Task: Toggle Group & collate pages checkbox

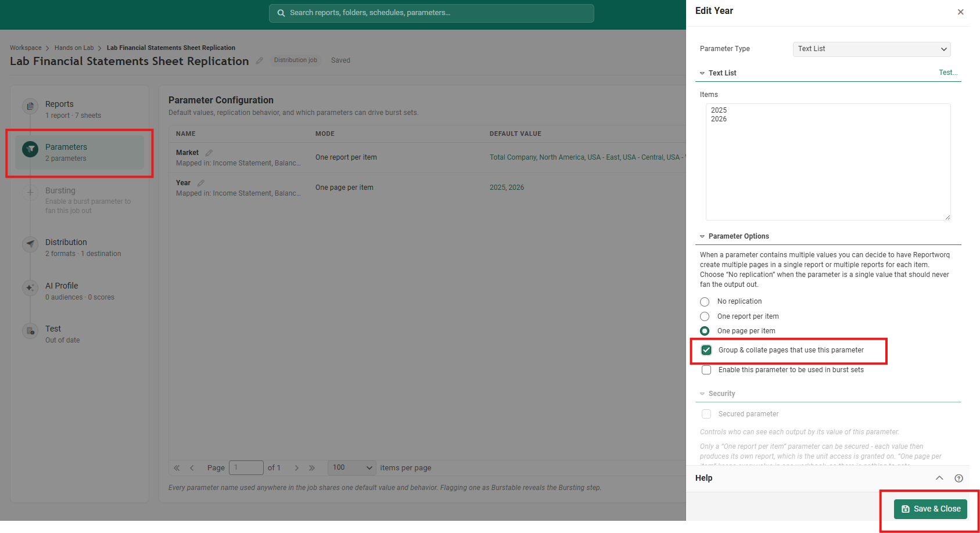Action: click(x=706, y=350)
